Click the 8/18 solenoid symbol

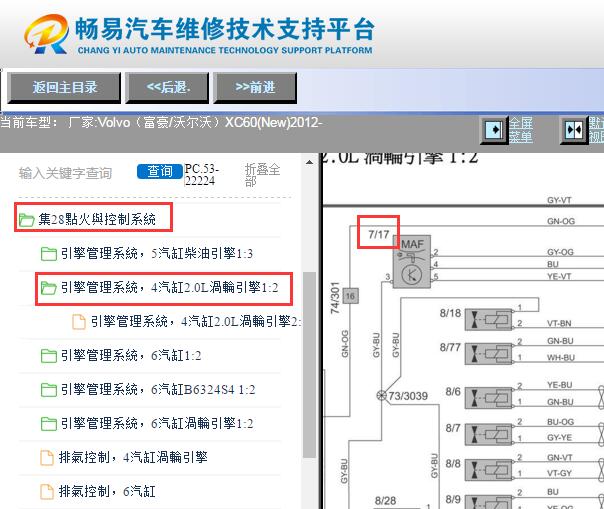488,320
